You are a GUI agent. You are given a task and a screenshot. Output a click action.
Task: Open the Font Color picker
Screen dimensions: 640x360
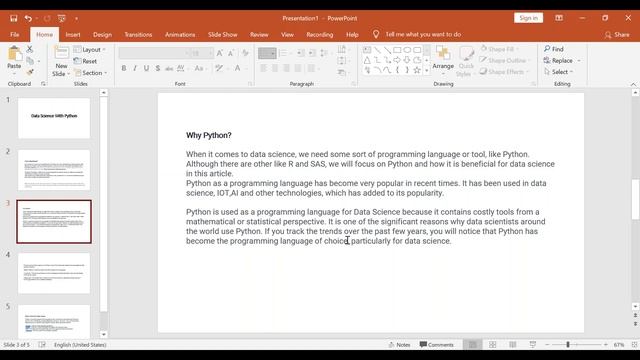pos(238,68)
